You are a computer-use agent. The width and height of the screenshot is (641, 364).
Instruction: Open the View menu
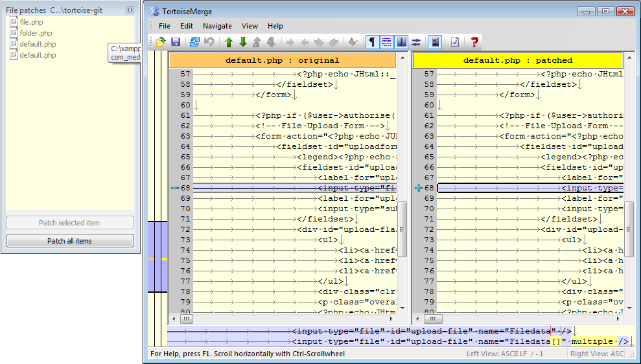tap(250, 26)
